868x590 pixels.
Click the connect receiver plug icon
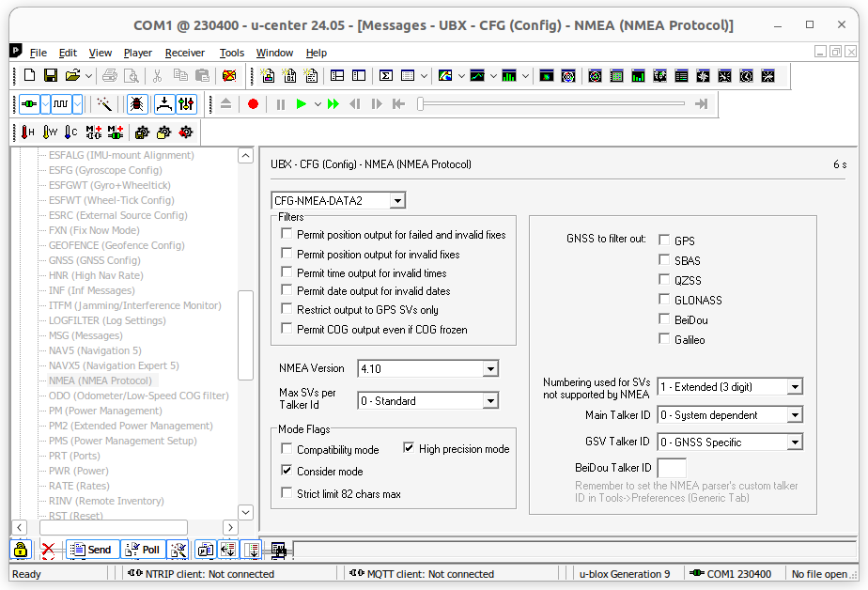29,104
